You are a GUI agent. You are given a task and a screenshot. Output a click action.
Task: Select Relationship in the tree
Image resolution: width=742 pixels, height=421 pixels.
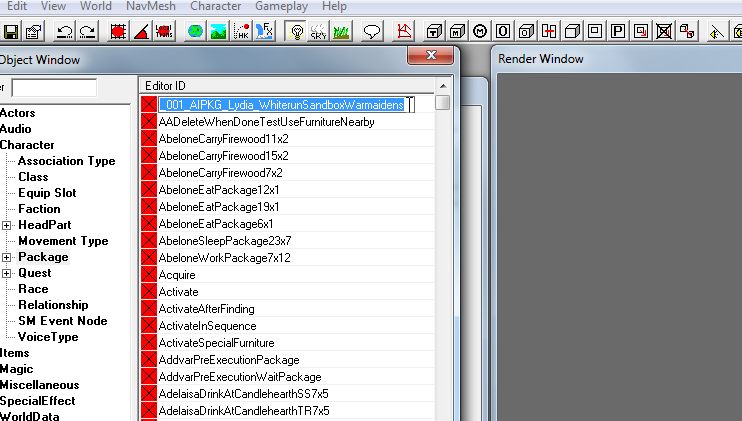click(x=53, y=305)
